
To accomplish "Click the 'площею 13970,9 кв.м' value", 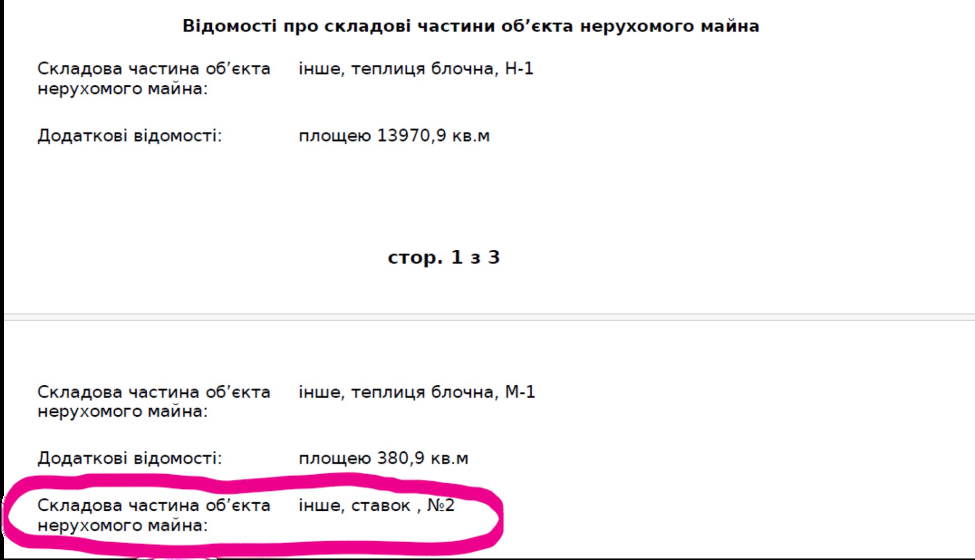I will [394, 136].
